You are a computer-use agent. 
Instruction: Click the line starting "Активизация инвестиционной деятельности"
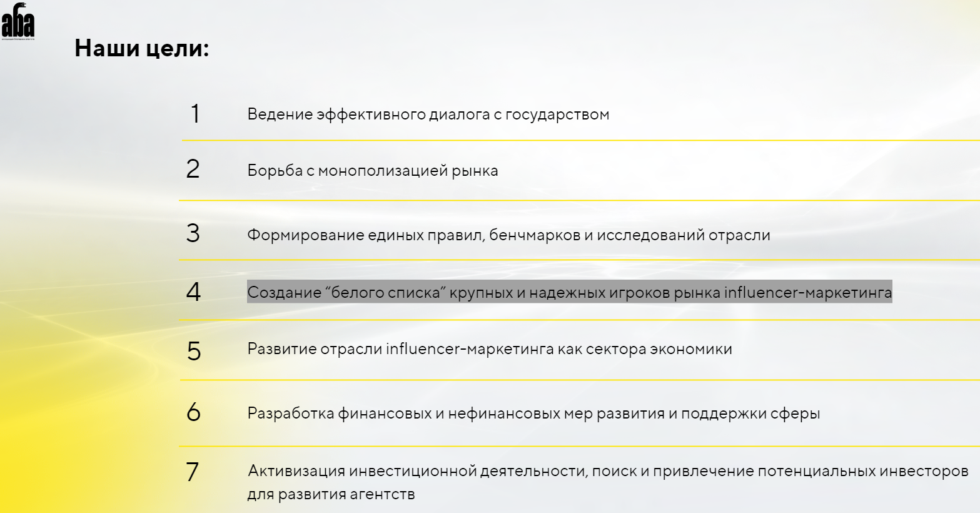tap(608, 471)
